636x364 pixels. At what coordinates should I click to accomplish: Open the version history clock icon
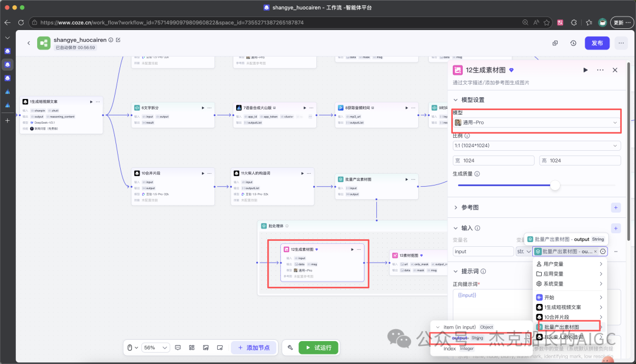click(573, 43)
